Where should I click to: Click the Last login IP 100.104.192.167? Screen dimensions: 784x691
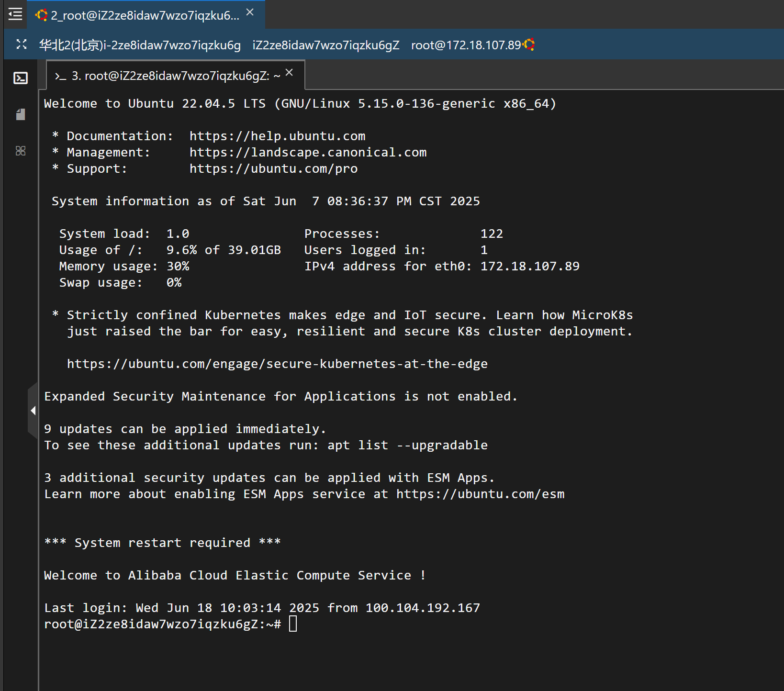(423, 608)
